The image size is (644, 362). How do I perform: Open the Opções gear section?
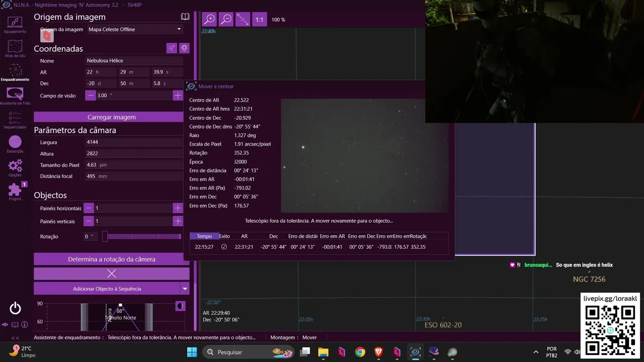point(15,168)
